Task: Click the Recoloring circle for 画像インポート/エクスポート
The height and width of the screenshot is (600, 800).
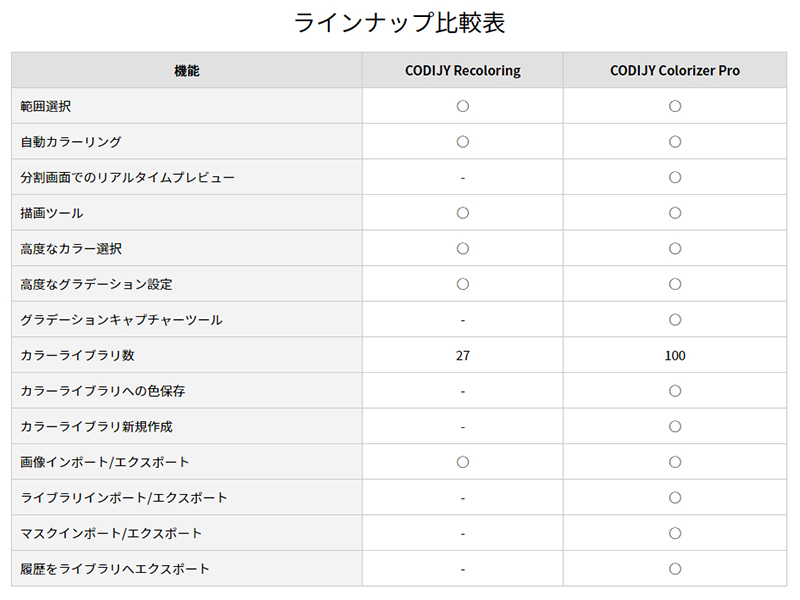Action: 463,462
